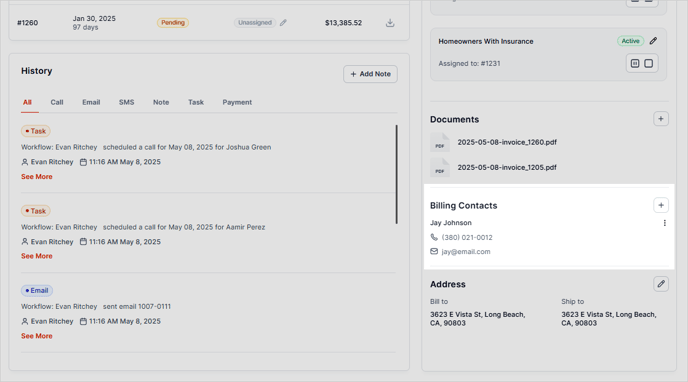
Task: Switch to the SMS tab
Action: point(126,102)
